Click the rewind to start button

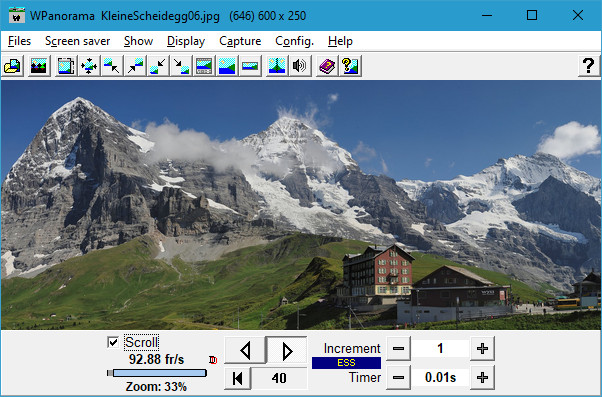tap(238, 378)
